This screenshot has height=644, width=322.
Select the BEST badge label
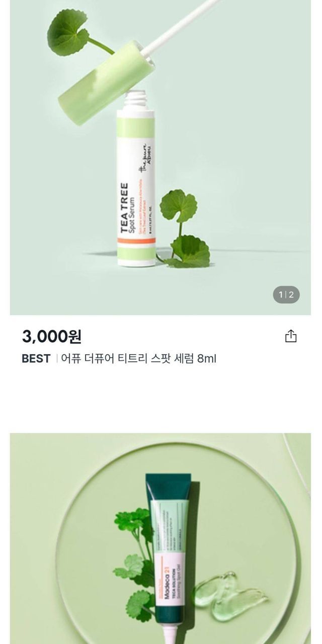pyautogui.click(x=36, y=359)
